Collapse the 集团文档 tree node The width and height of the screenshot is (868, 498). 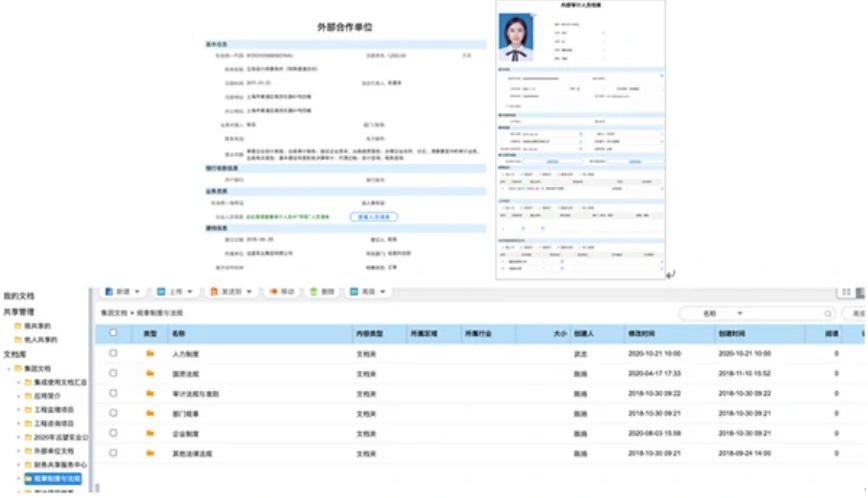coord(8,368)
